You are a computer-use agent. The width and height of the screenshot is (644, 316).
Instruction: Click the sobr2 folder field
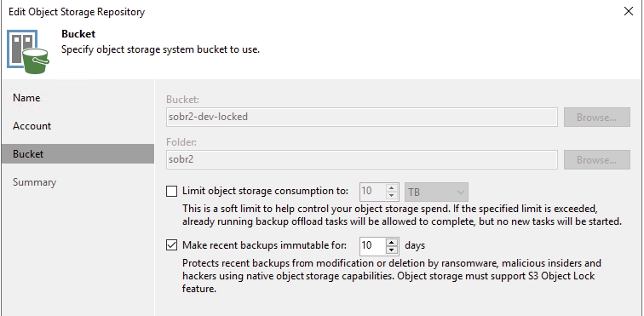362,159
